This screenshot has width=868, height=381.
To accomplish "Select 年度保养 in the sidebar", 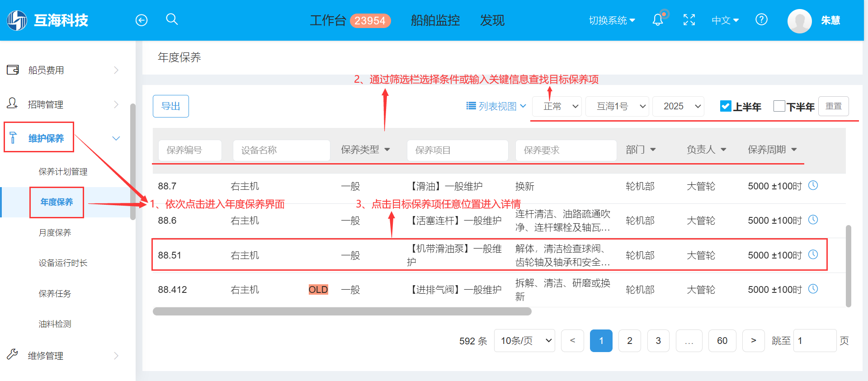I will (x=57, y=202).
